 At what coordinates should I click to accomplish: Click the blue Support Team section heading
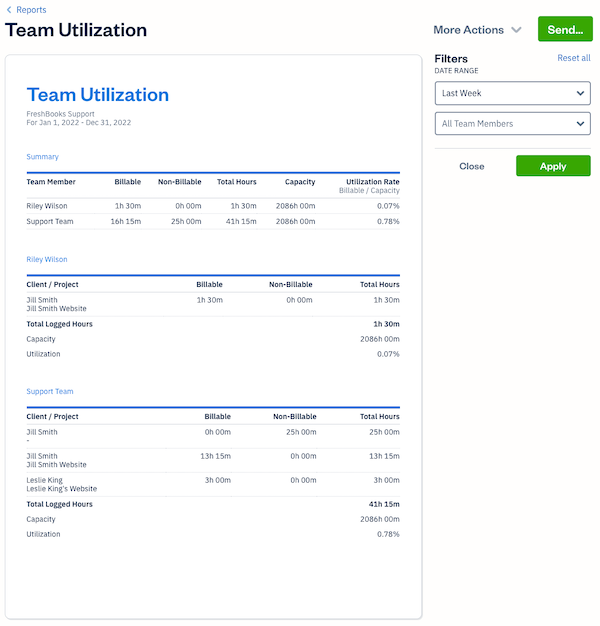[50, 391]
